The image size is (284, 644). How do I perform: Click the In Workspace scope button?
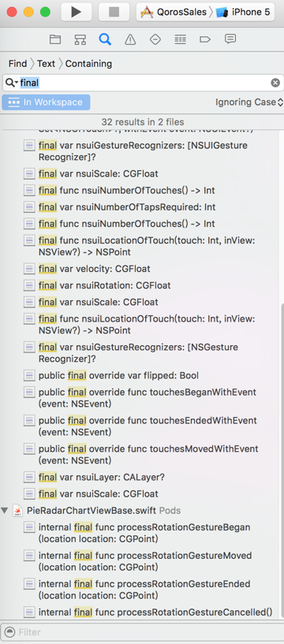point(46,102)
